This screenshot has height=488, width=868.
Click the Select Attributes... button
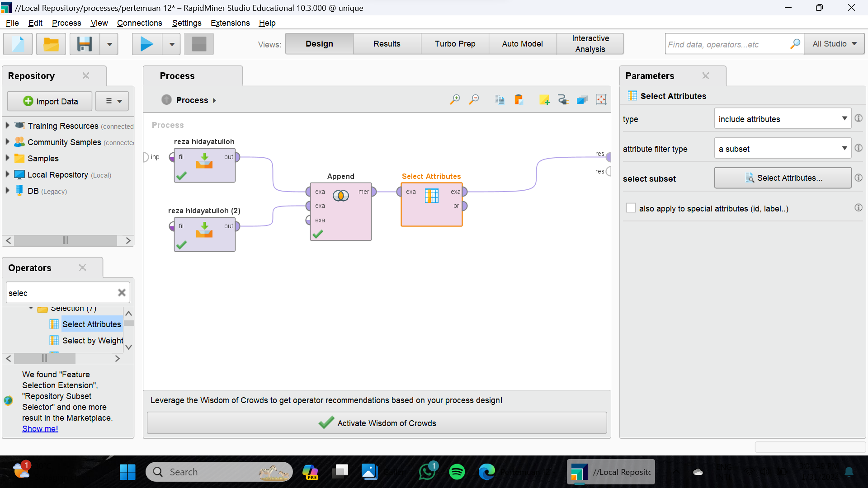coord(783,178)
